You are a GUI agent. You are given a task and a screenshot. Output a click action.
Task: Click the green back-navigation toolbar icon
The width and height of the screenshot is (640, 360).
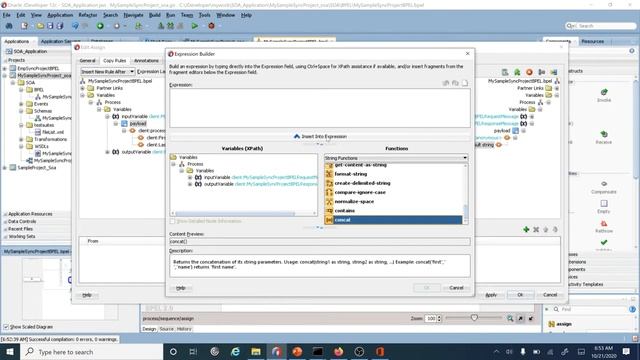coord(100,26)
